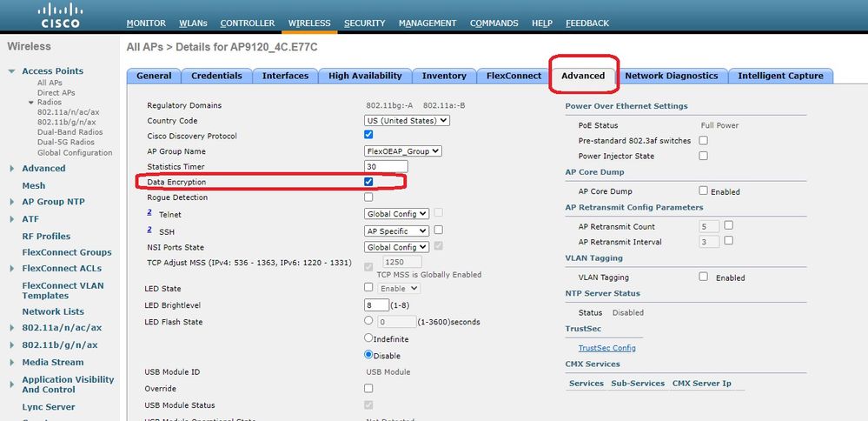Expand the Advanced sidebar section

[x=11, y=169]
